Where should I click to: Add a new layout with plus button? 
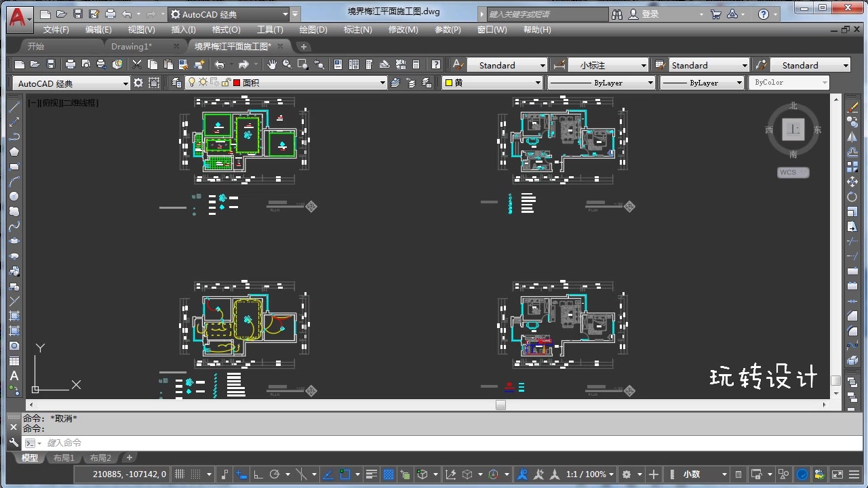pos(130,458)
